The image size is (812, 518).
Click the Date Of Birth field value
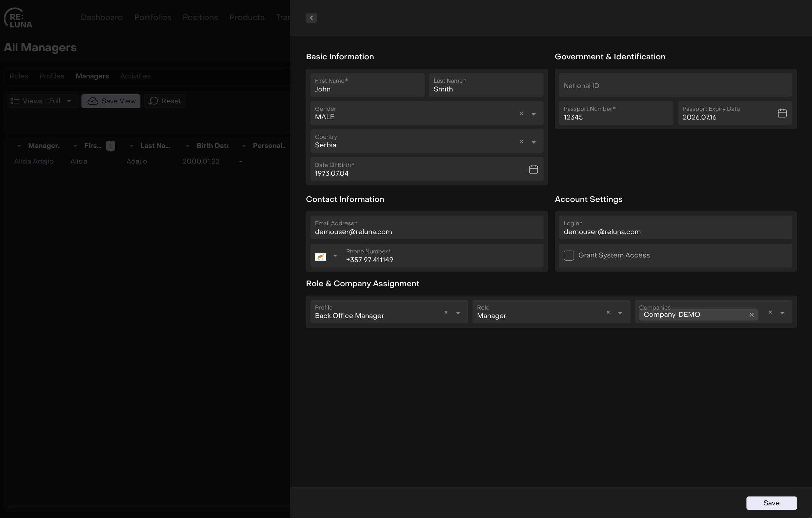(331, 174)
